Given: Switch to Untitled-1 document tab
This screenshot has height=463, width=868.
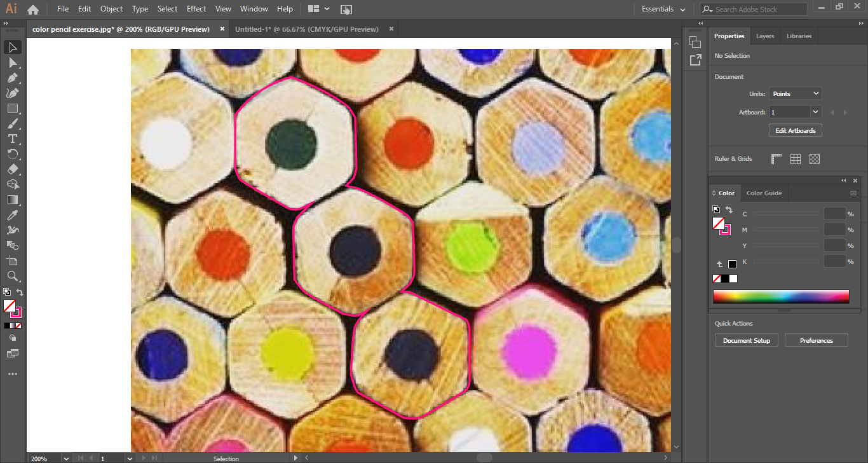Looking at the screenshot, I should [x=306, y=29].
